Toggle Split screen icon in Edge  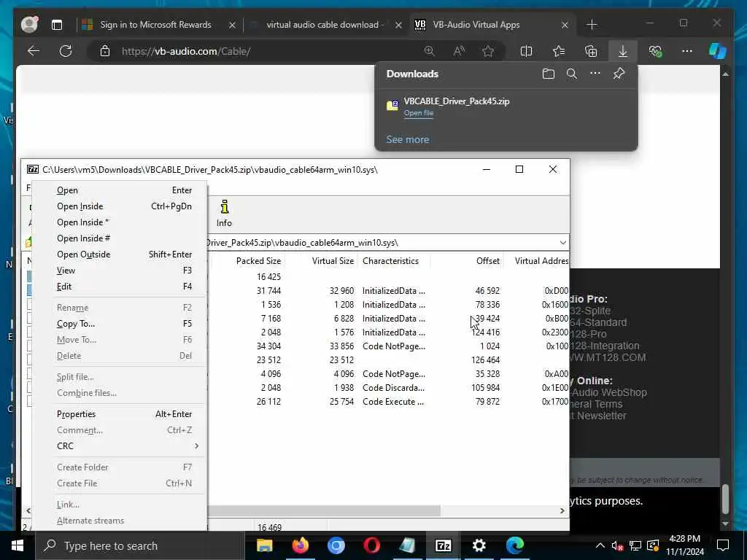[526, 51]
